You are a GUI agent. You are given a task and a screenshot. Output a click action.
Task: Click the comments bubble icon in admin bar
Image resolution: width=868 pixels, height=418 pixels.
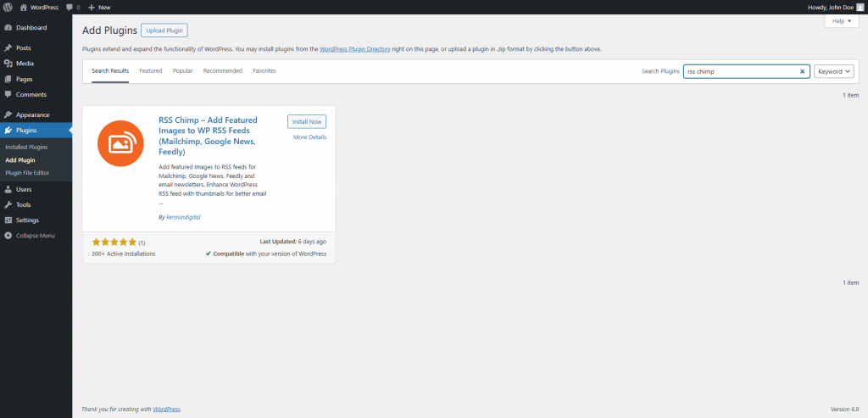click(69, 7)
